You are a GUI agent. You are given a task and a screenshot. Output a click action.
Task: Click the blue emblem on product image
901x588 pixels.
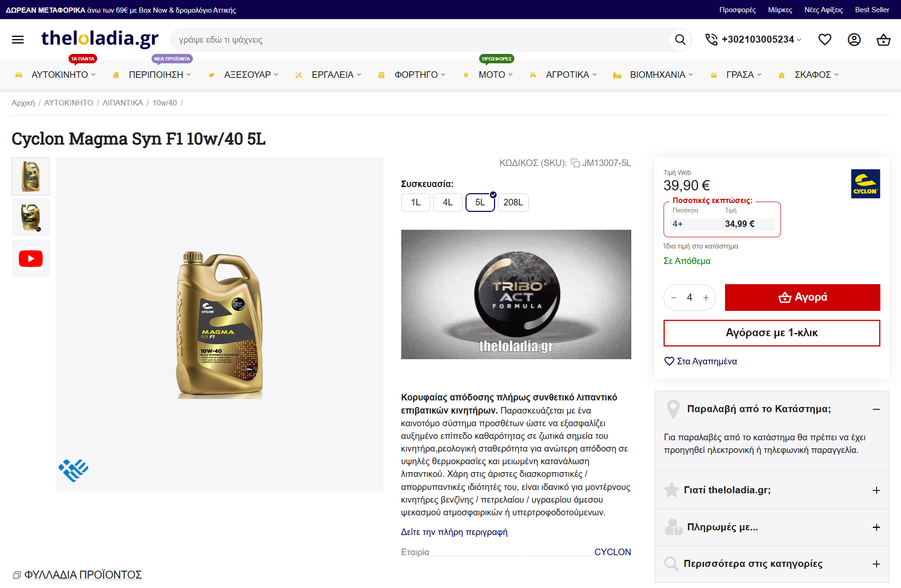pos(73,470)
